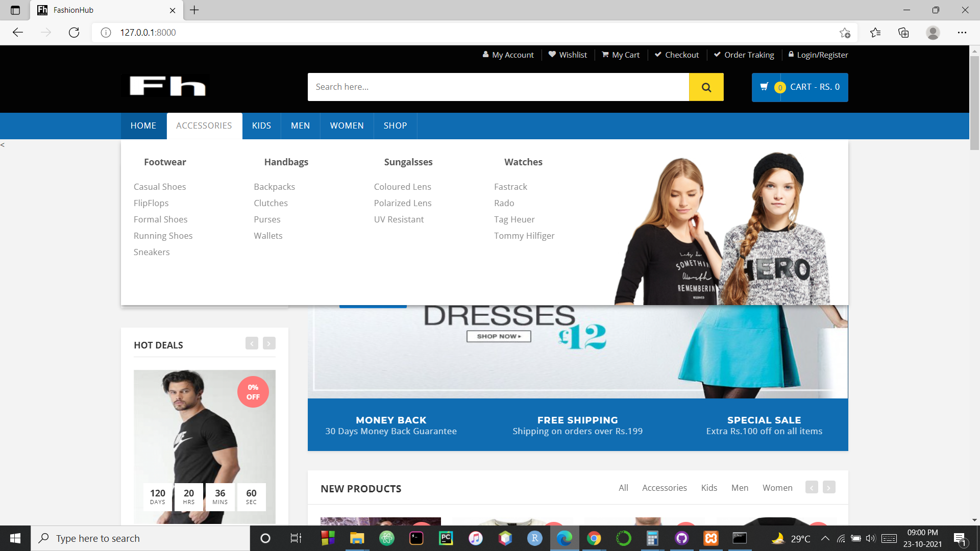View site information icon in address bar
The width and height of the screenshot is (980, 551).
[106, 33]
